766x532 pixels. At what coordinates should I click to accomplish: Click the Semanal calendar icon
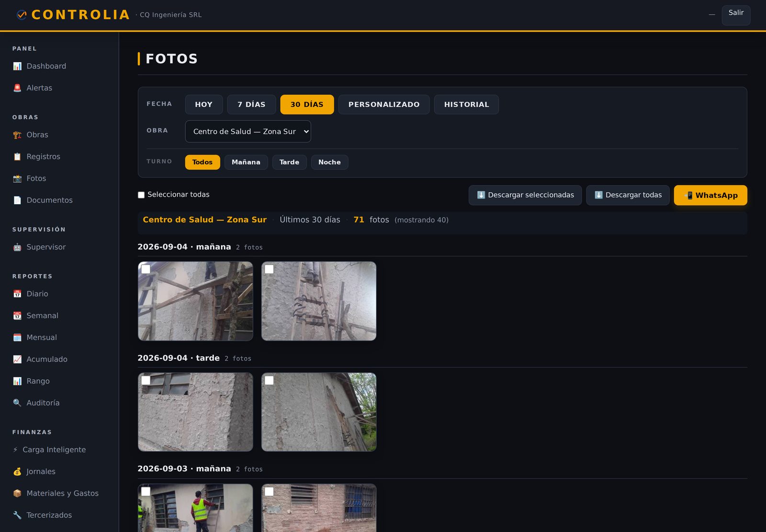(17, 316)
